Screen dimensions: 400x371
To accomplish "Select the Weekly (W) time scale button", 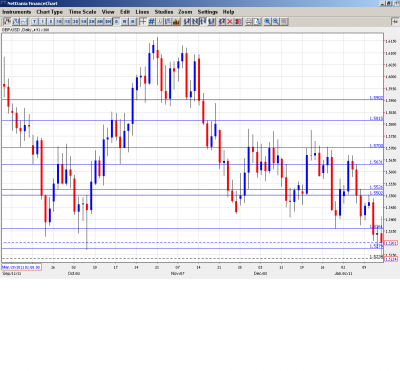I will pos(124,22).
